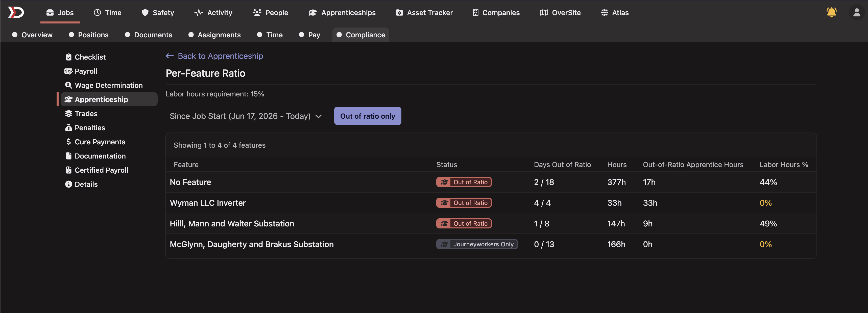
Task: Click the briefcase icon next to Jobs
Action: (x=50, y=12)
